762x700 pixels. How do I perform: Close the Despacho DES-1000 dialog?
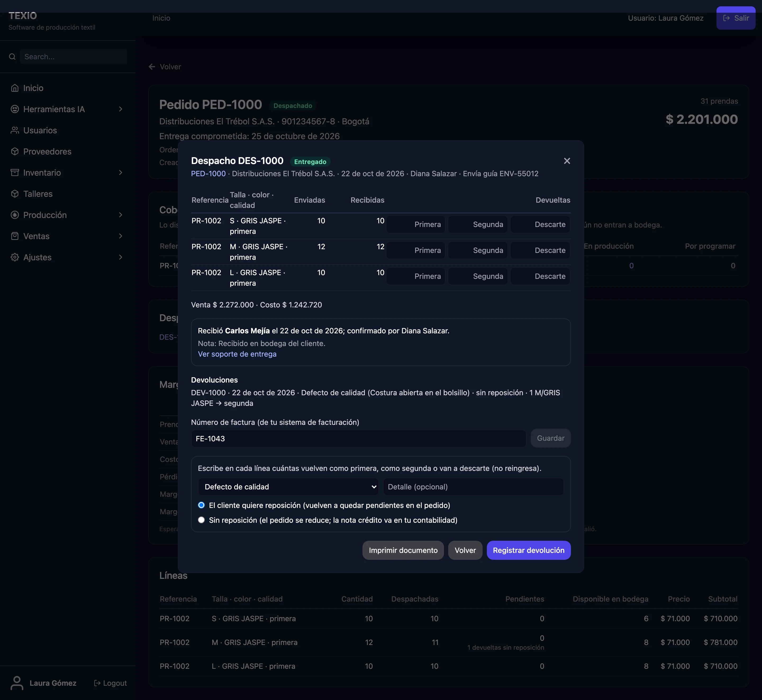pos(567,161)
